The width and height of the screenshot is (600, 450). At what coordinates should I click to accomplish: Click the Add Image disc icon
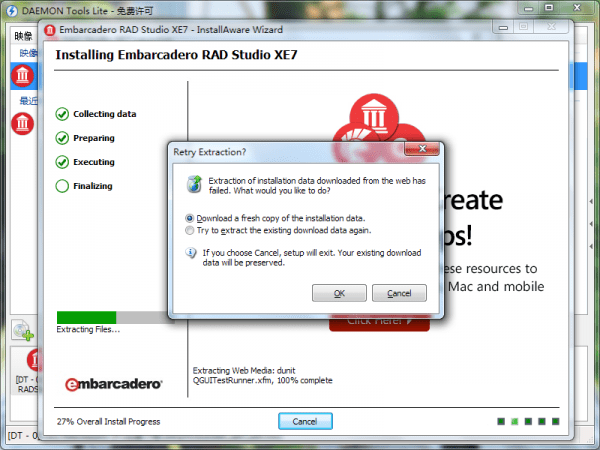[22, 330]
